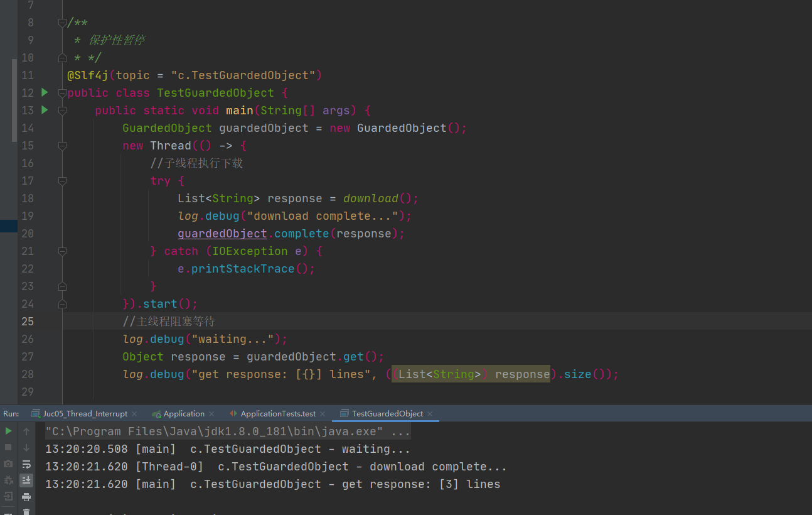
Task: Collapse the Javadoc comment block
Action: pyautogui.click(x=62, y=23)
